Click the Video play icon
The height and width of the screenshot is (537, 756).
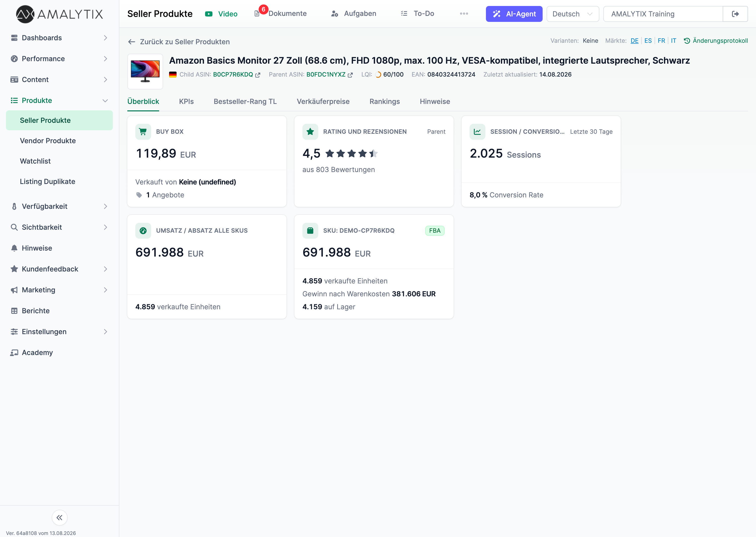(209, 14)
